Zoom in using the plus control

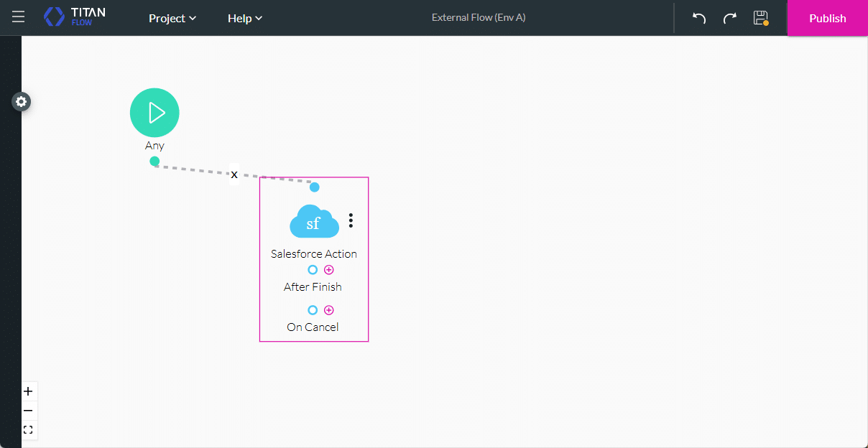point(28,391)
